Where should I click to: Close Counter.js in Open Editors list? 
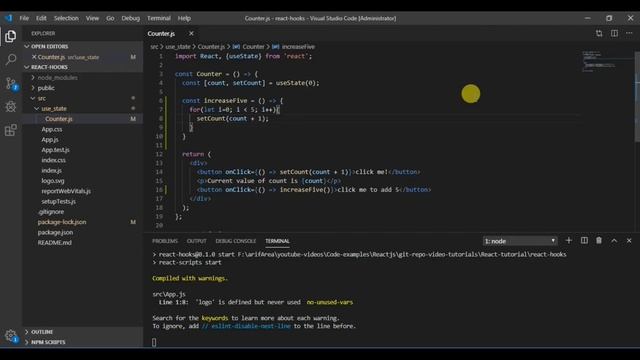click(x=34, y=57)
